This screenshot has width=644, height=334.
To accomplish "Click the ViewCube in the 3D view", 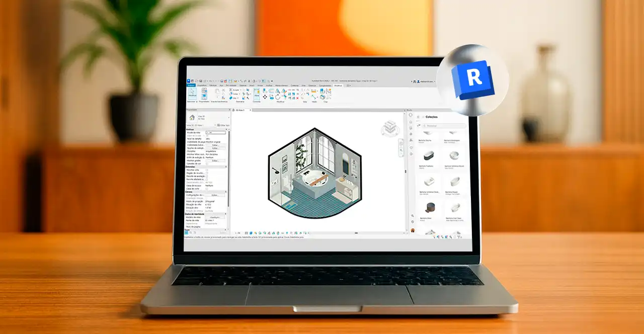I will point(388,129).
